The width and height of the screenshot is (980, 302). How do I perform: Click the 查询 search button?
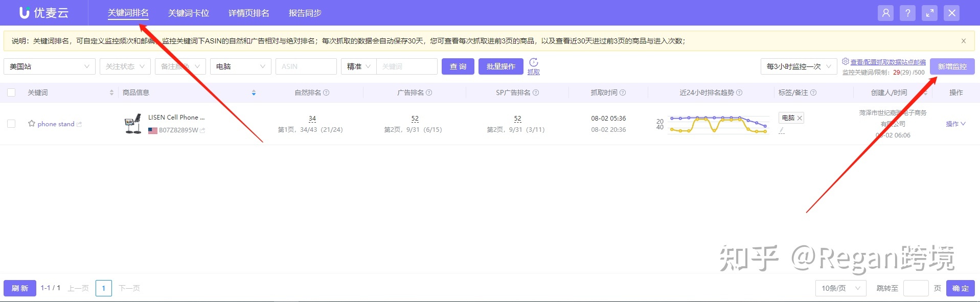[458, 66]
